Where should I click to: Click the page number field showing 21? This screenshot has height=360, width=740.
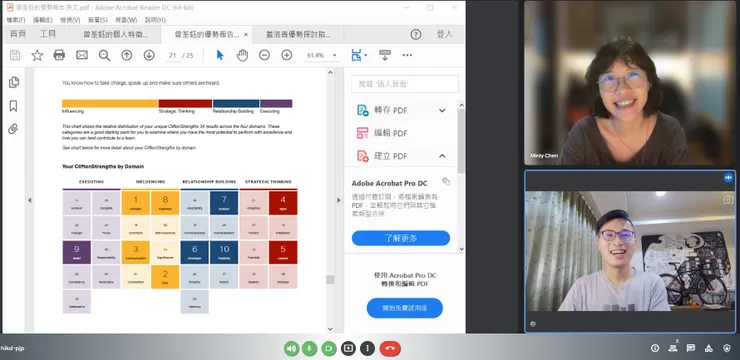[173, 56]
